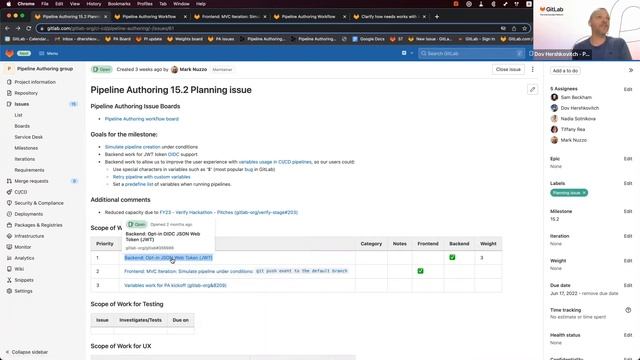Open Deployments in sidebar
The width and height of the screenshot is (640, 360).
coord(29,214)
